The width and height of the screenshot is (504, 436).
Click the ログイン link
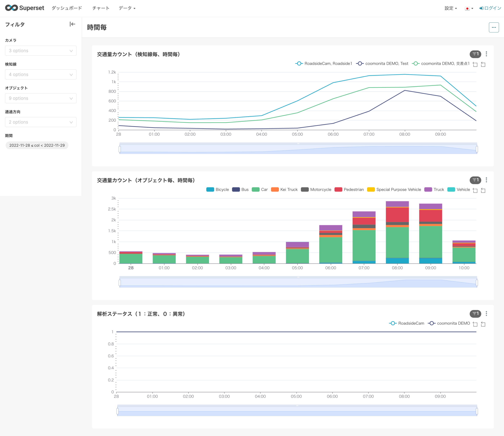tap(490, 8)
